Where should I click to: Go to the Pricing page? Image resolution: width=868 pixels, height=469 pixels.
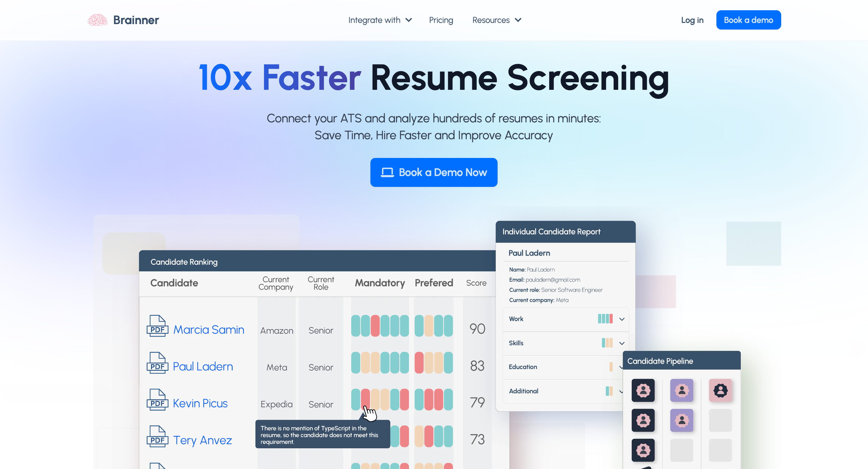441,20
